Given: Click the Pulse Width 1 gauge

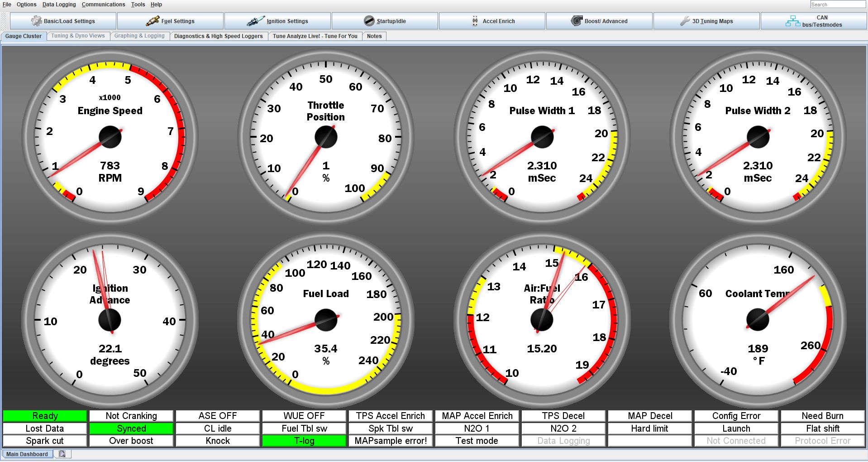Looking at the screenshot, I should pos(542,137).
